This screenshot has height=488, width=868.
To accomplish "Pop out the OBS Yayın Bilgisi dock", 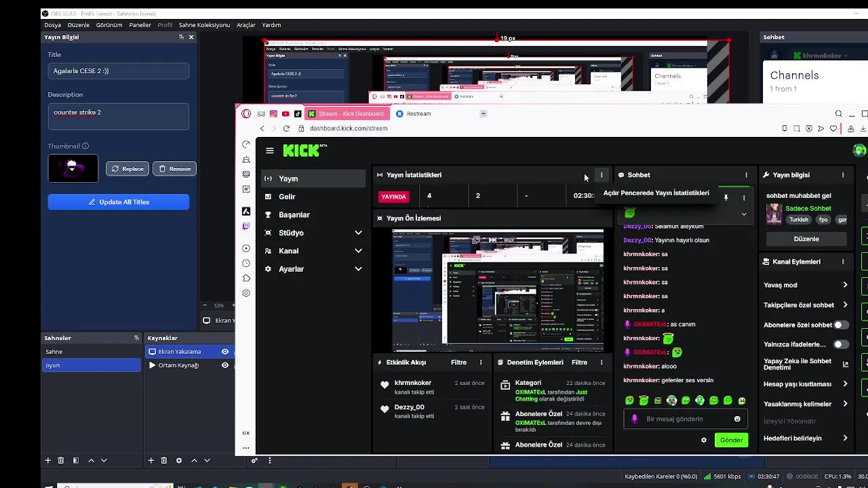I will (181, 37).
